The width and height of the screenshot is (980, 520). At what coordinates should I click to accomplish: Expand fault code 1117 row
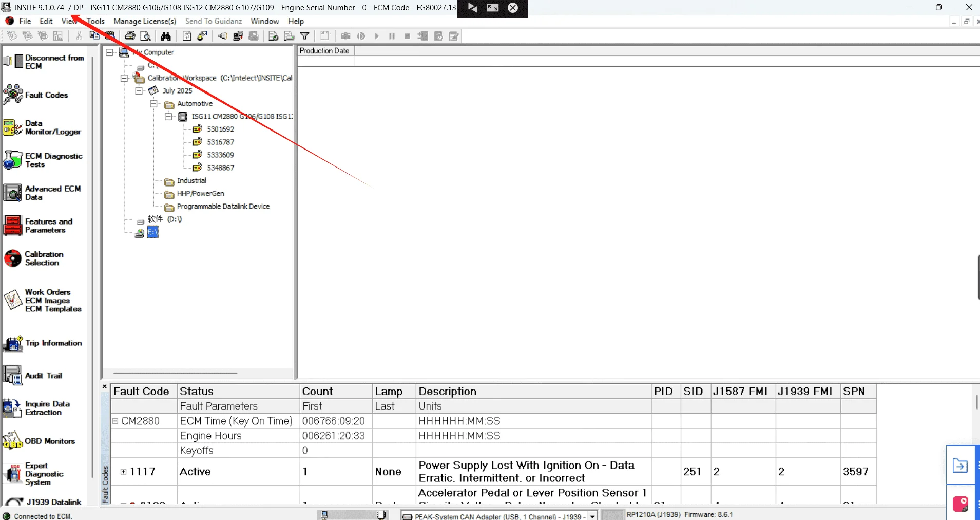tap(124, 472)
